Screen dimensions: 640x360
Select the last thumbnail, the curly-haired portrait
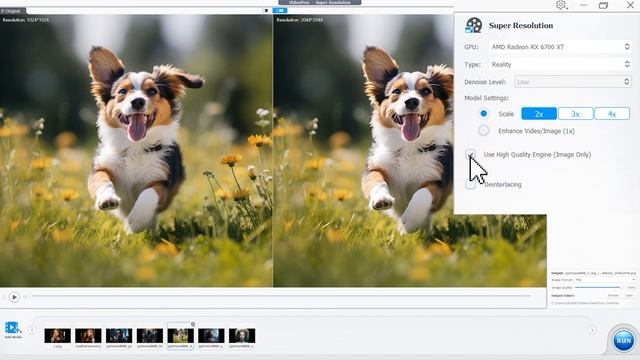(242, 336)
